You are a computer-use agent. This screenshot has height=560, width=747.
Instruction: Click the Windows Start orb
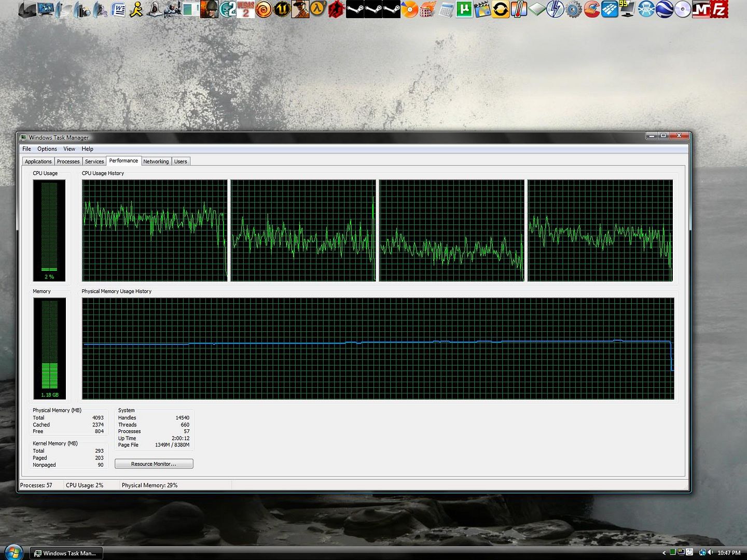click(13, 552)
